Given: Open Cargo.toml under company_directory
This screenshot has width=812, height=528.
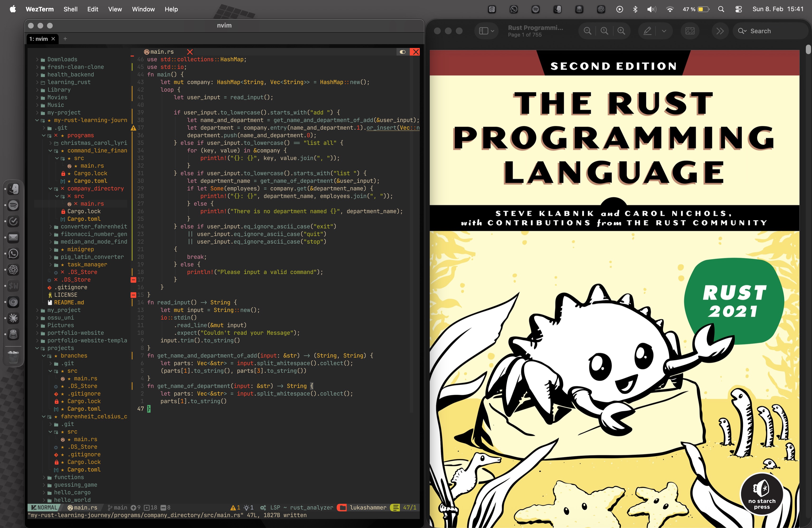Looking at the screenshot, I should 84,219.
